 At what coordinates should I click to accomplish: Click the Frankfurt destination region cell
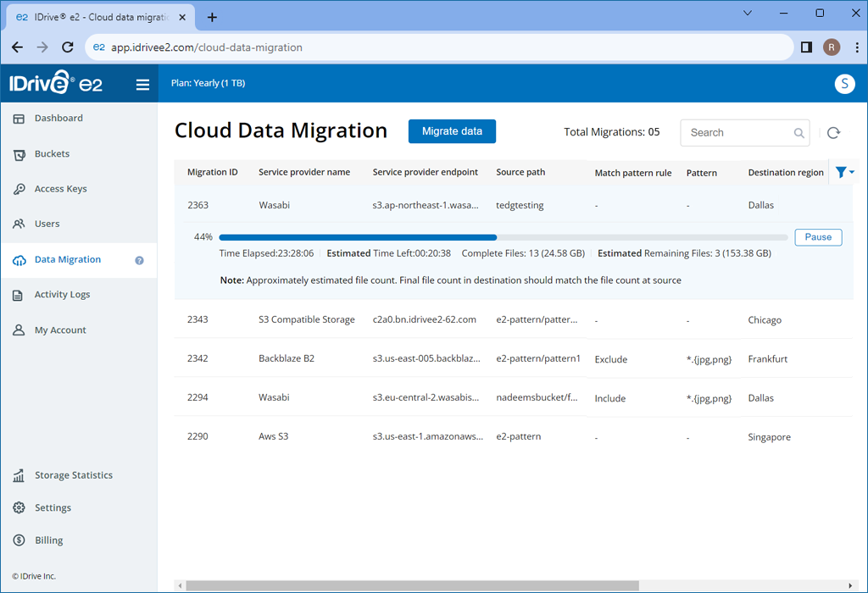point(767,358)
